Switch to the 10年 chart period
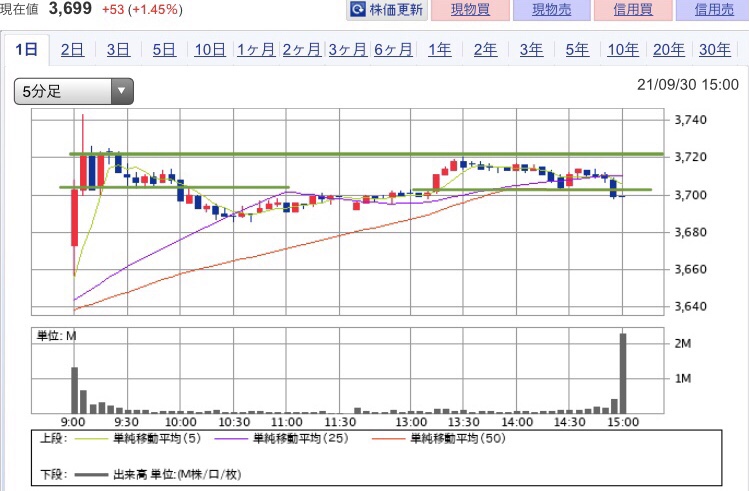Screen dimensions: 749x491 [x=623, y=50]
